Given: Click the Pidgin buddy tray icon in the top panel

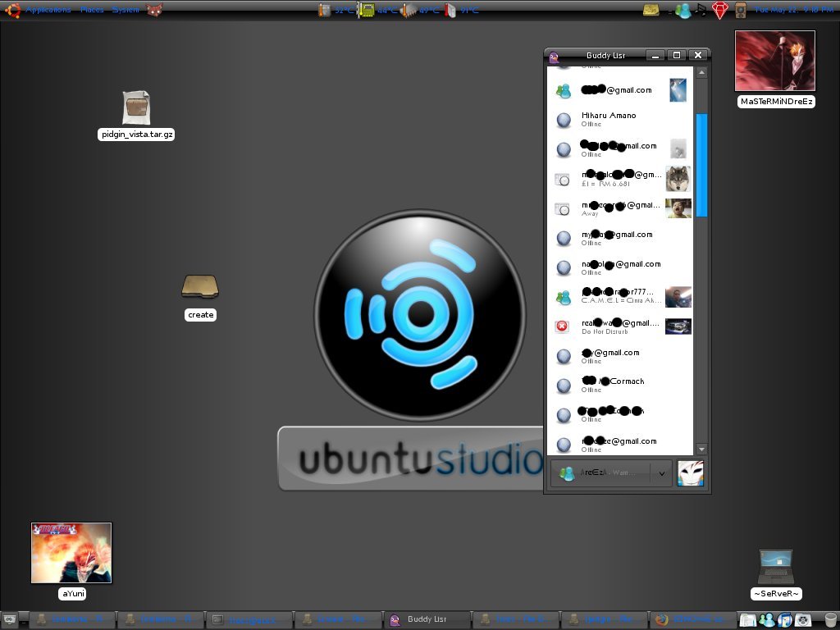Looking at the screenshot, I should click(682, 10).
